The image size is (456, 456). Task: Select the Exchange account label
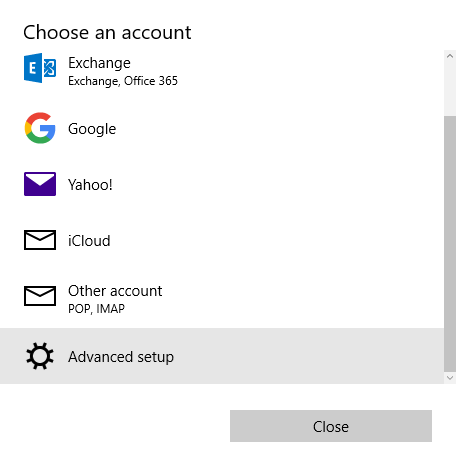click(99, 63)
